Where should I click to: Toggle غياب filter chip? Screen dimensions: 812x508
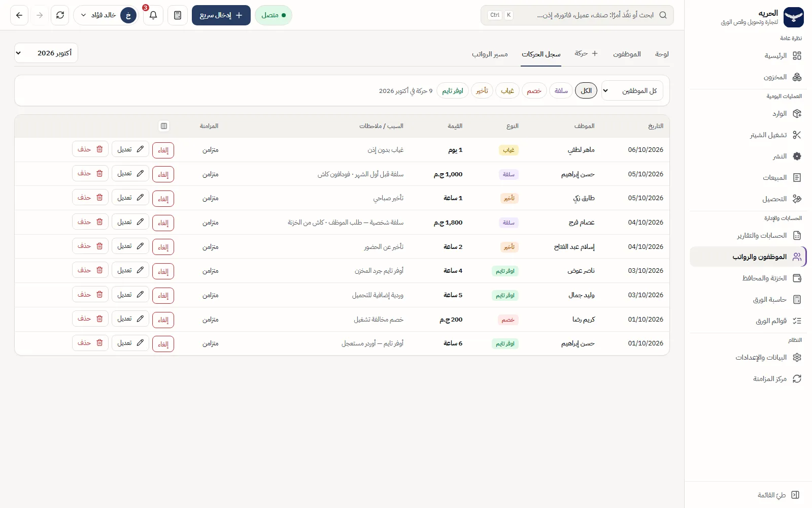coord(507,91)
